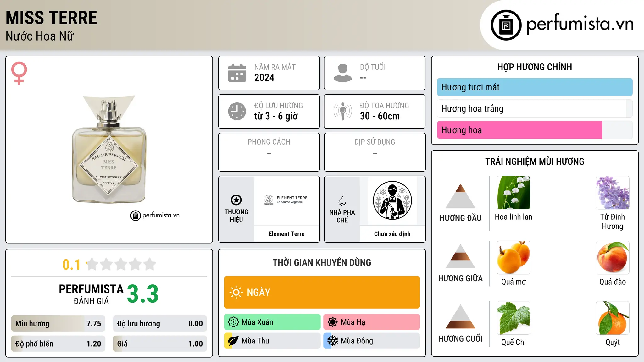Click the Mùa Đông season label

pos(357,341)
